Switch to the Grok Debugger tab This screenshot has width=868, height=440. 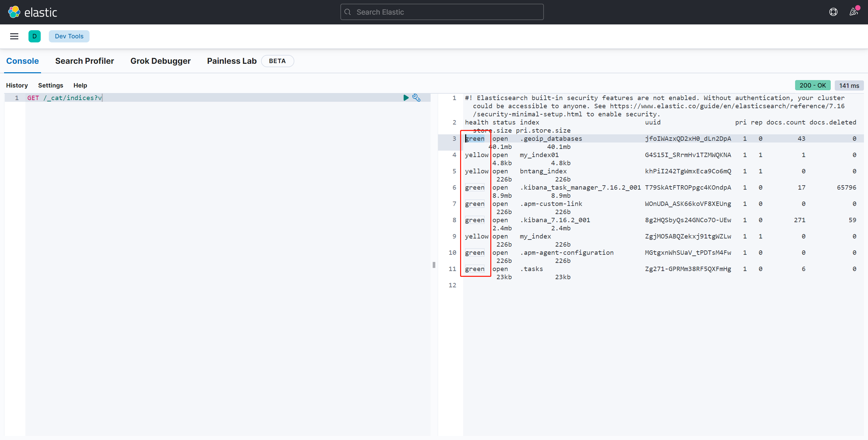coord(160,61)
